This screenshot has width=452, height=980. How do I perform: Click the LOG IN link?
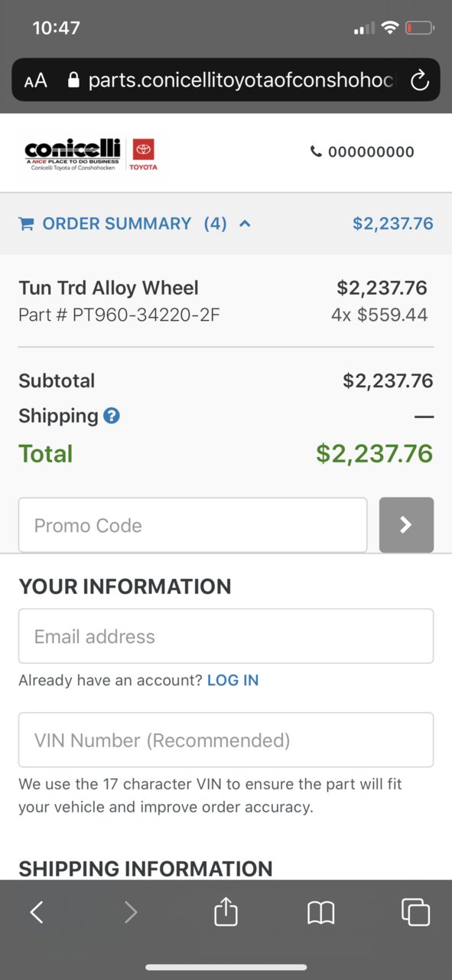233,680
